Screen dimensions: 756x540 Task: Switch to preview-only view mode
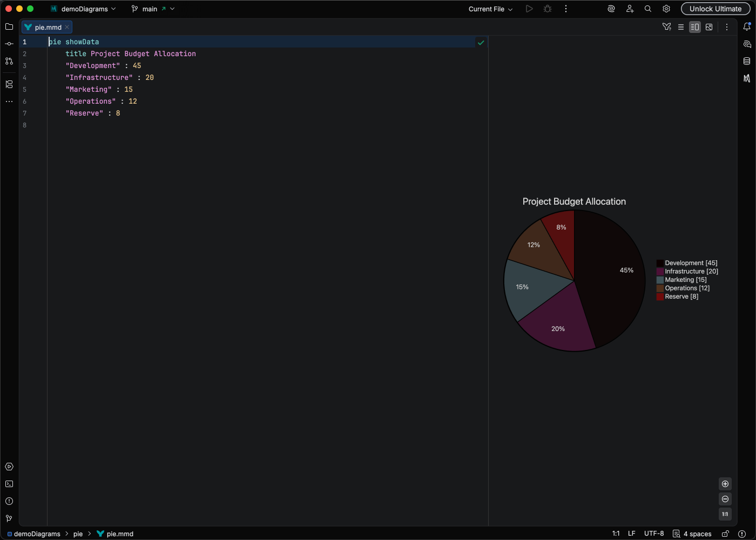tap(709, 27)
